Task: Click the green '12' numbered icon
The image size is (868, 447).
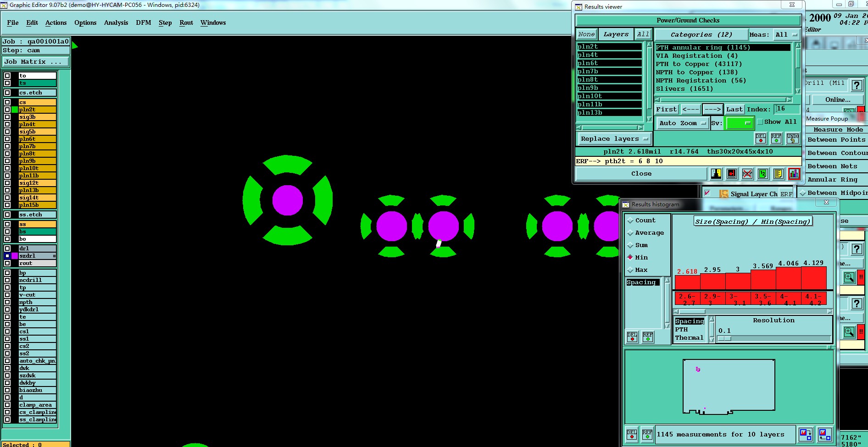Action: click(x=762, y=174)
